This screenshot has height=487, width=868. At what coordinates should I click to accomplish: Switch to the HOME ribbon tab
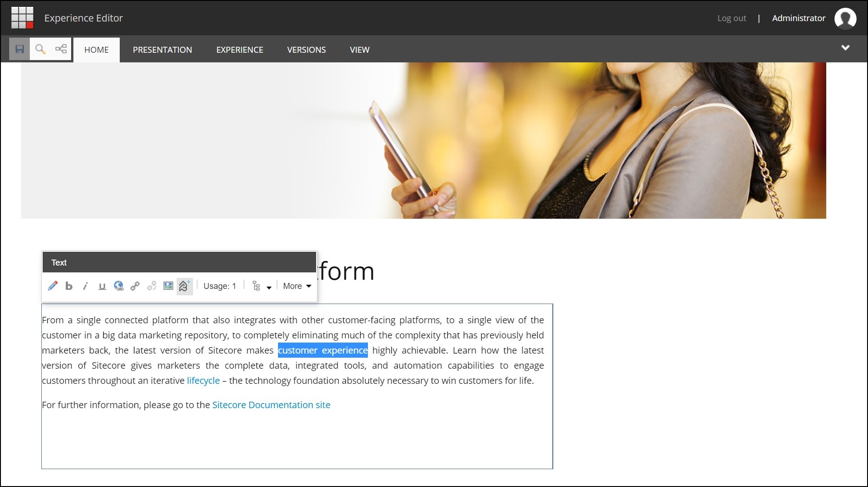(x=96, y=50)
